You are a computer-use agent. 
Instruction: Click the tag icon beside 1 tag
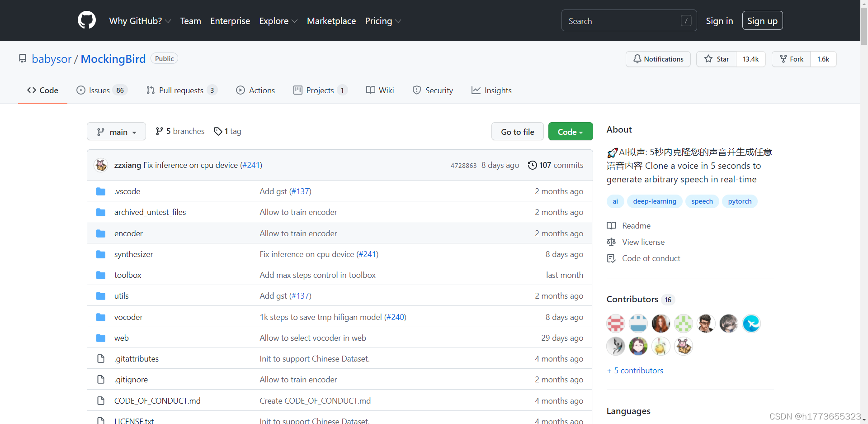click(x=218, y=131)
